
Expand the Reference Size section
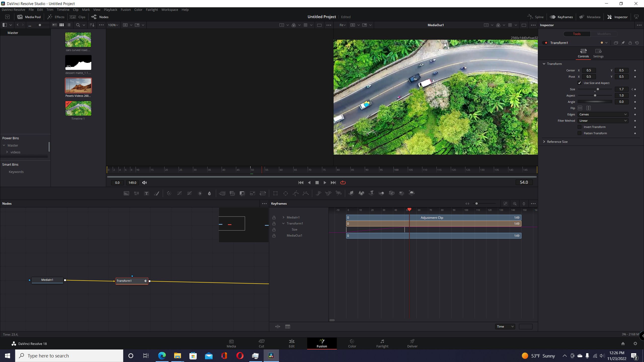click(x=544, y=142)
